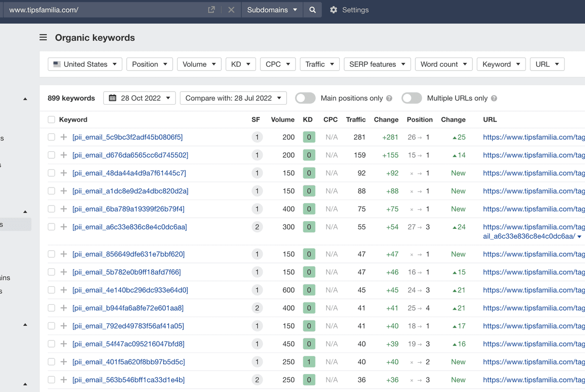Tick checkbox for pii_email_401f5a620f8bb97b5d5c
The height and width of the screenshot is (392, 585).
coord(52,362)
